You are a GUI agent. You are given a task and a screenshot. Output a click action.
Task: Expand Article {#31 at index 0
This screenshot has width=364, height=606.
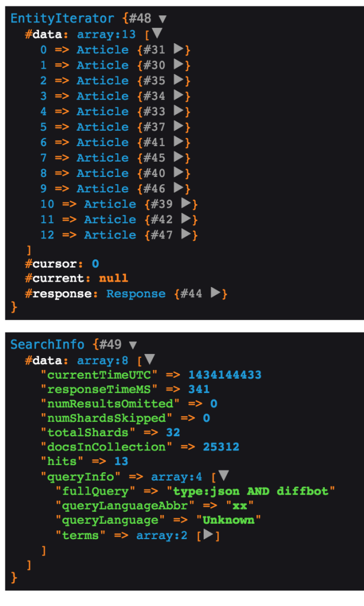click(178, 49)
